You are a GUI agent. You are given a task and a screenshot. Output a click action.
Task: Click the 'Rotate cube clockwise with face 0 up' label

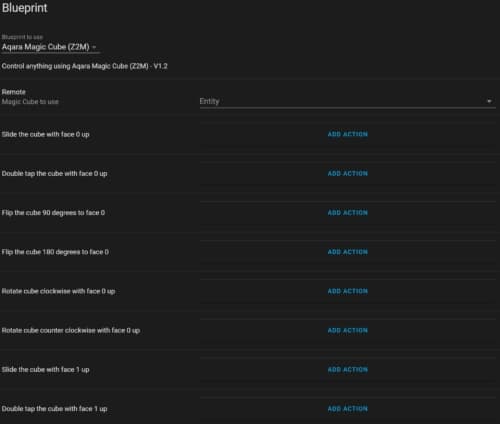[58, 291]
